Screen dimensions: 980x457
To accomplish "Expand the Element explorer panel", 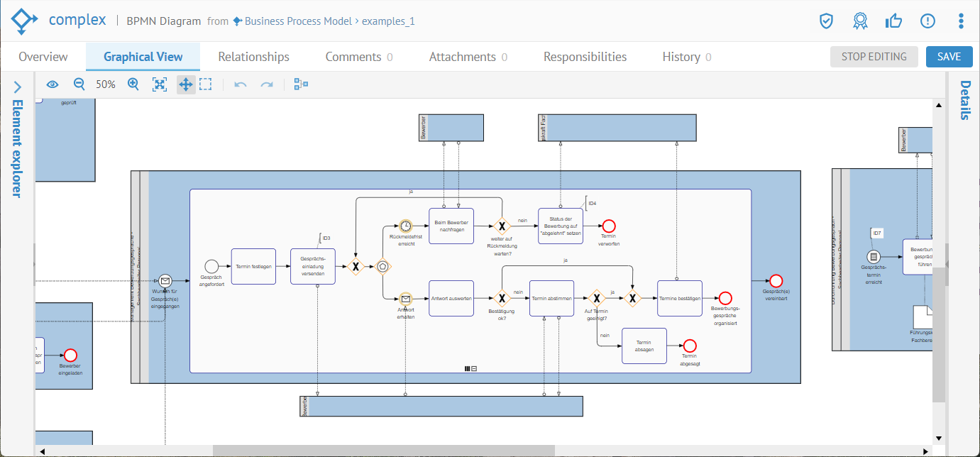I will [18, 87].
